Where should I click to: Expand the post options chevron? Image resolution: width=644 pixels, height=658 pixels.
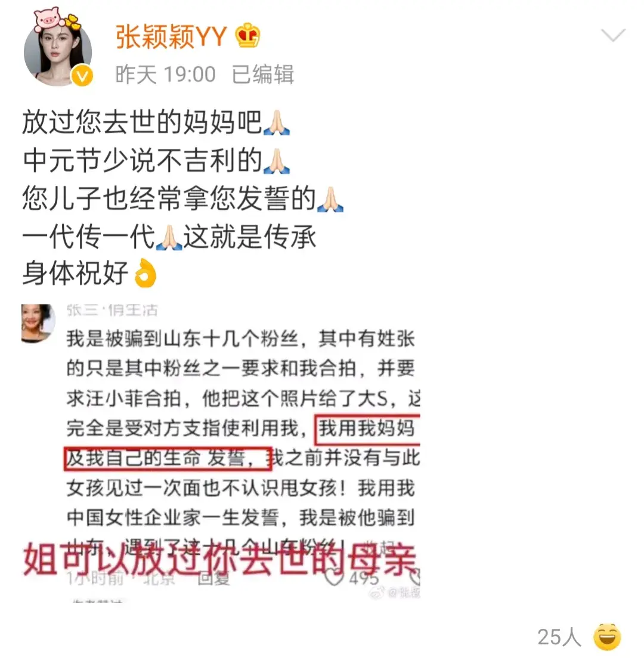[x=613, y=35]
